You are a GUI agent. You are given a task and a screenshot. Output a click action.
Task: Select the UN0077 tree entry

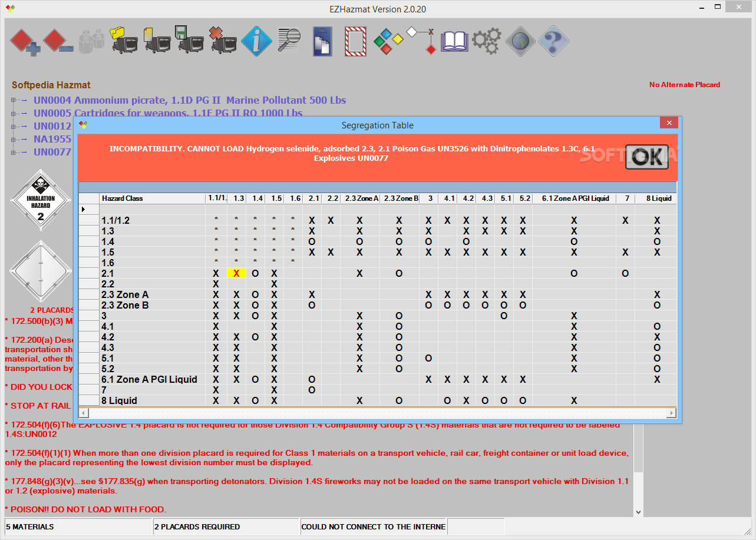pyautogui.click(x=52, y=152)
